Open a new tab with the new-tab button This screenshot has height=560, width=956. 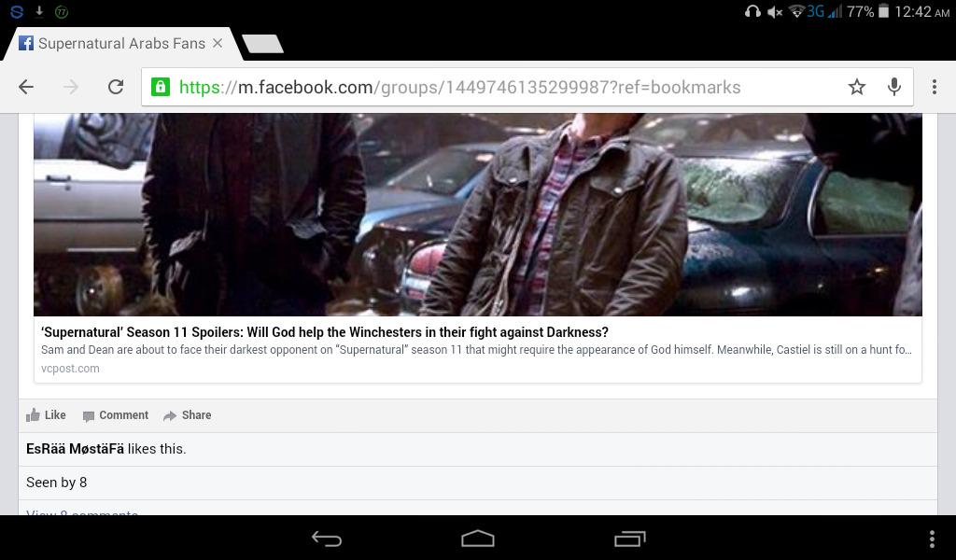click(262, 44)
